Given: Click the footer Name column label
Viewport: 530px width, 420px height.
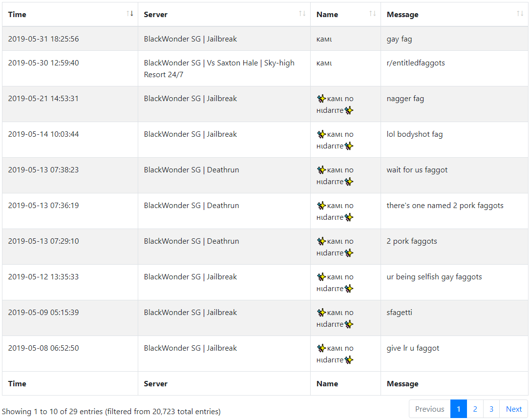Looking at the screenshot, I should click(x=327, y=384).
